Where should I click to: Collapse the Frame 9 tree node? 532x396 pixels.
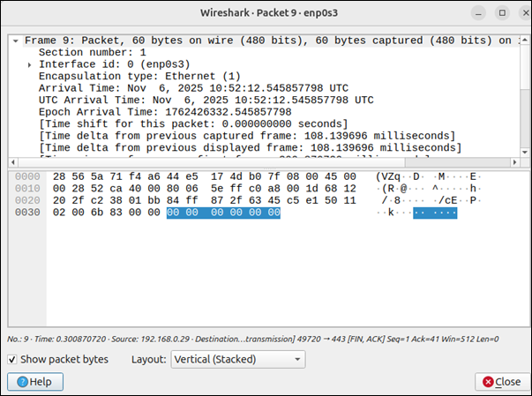(16, 41)
